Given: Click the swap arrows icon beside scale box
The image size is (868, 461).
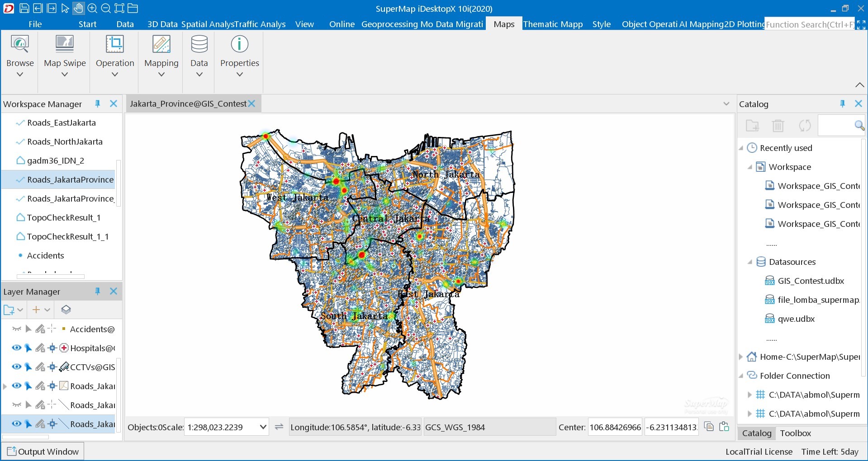Looking at the screenshot, I should [x=279, y=427].
